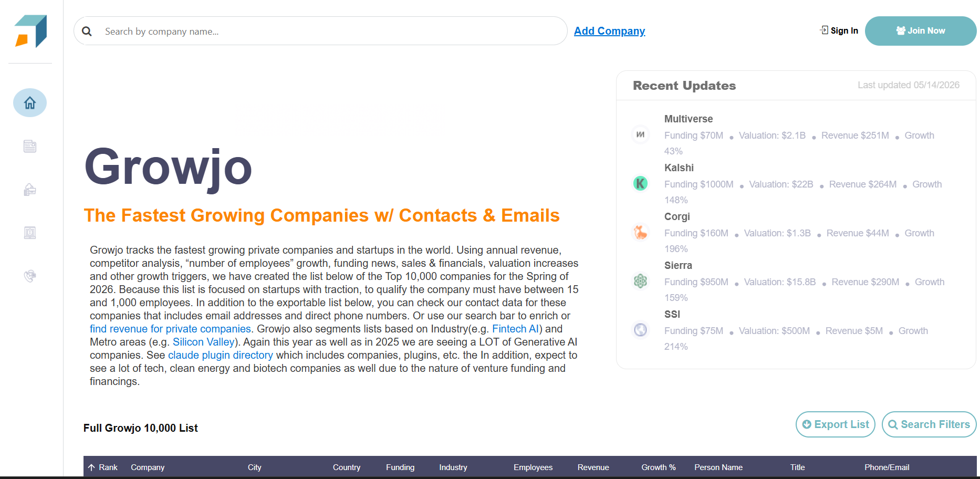Click the Join Now button
Screen dimensions: 980x479
click(x=921, y=31)
